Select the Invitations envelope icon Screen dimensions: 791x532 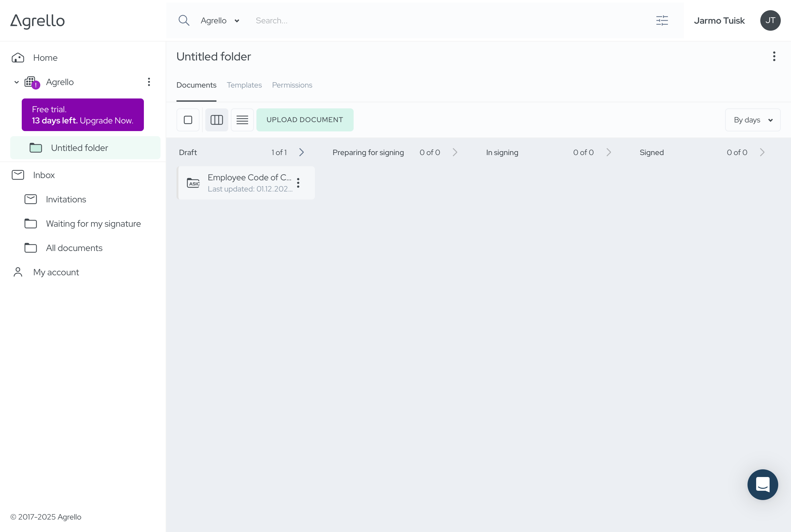click(30, 199)
